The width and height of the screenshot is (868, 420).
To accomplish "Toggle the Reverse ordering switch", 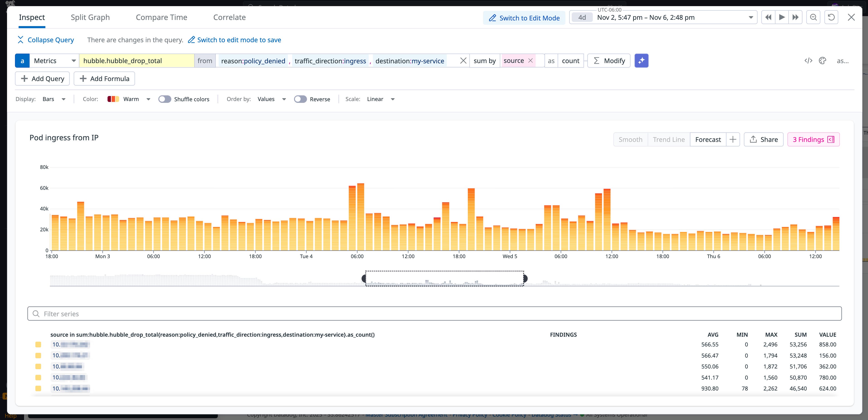I will (x=300, y=99).
